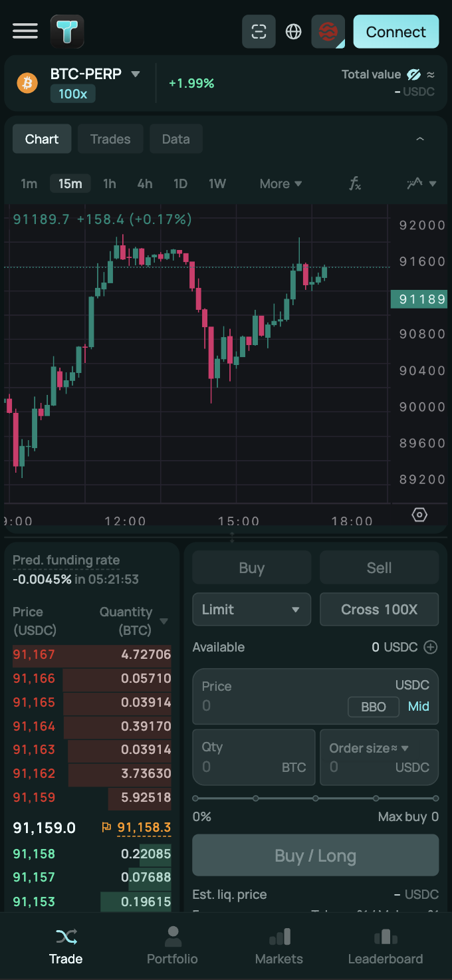Expand the More timeframes dropdown
The width and height of the screenshot is (452, 980).
pos(281,184)
